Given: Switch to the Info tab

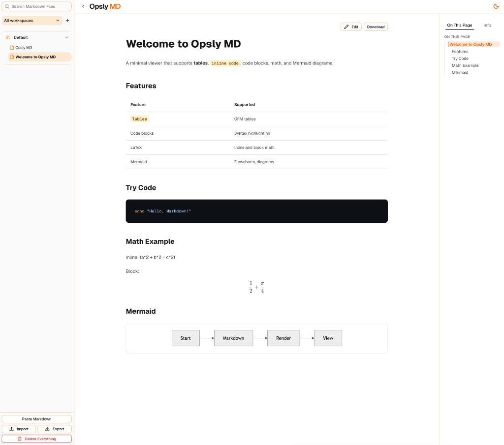Looking at the screenshot, I should pos(487,25).
